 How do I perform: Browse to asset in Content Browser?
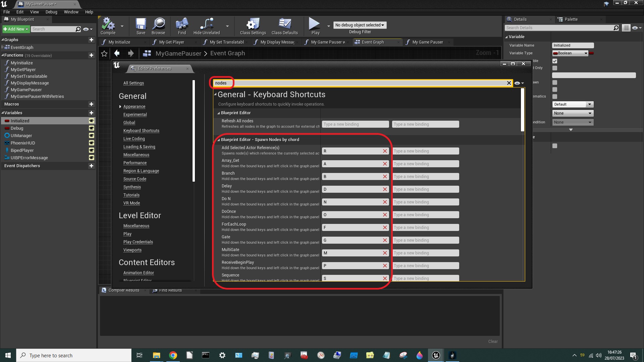(x=158, y=26)
